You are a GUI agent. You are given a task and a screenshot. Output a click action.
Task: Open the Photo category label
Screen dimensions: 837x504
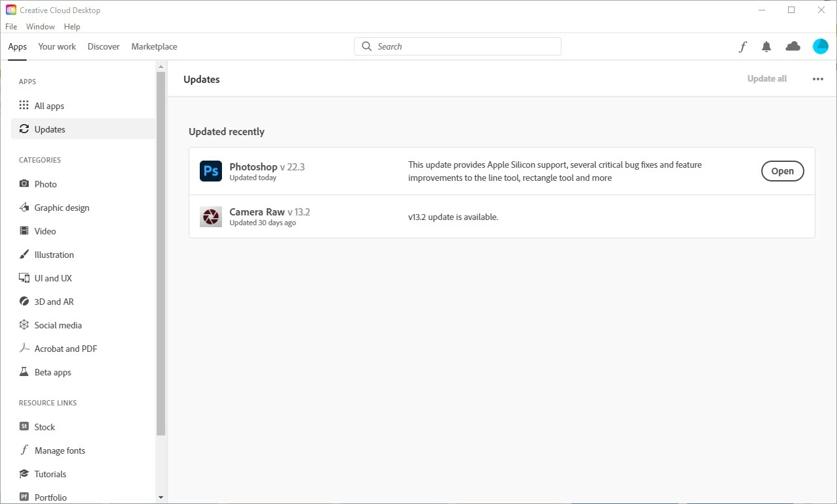pyautogui.click(x=46, y=184)
